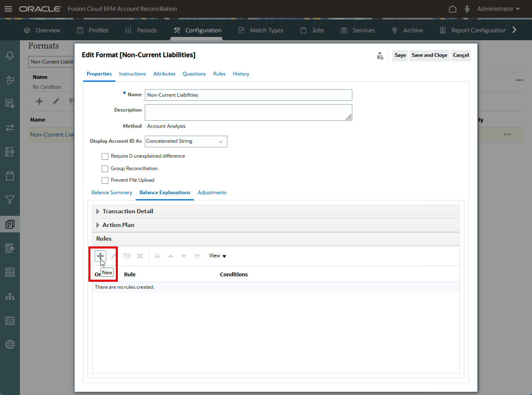The height and width of the screenshot is (395, 532).
Task: Click the clipboard sidebar icon
Action: click(10, 176)
